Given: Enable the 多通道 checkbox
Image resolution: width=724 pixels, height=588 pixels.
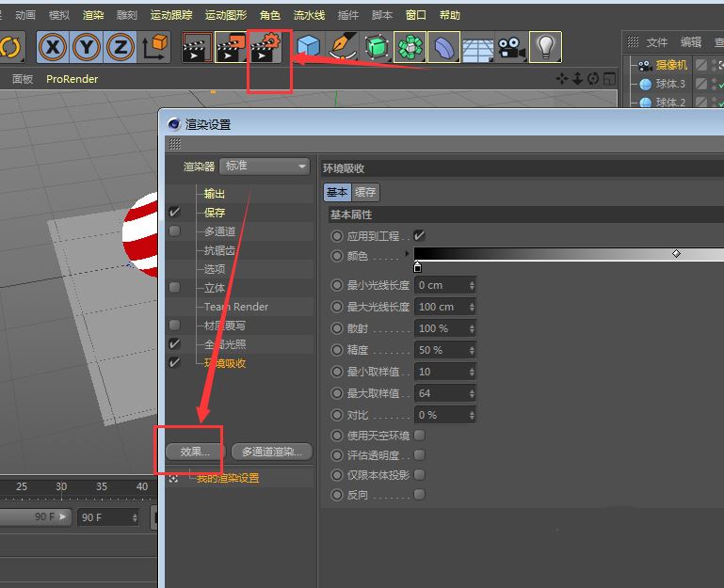Looking at the screenshot, I should (x=175, y=231).
